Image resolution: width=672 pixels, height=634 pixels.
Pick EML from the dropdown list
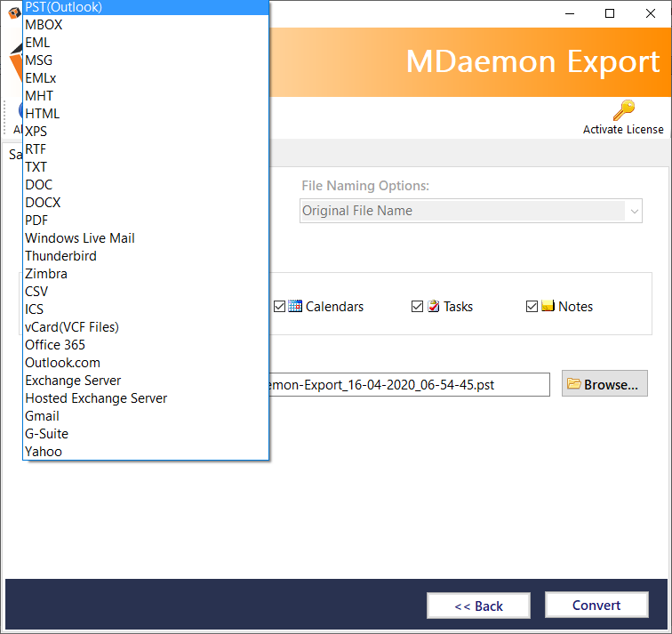146,43
